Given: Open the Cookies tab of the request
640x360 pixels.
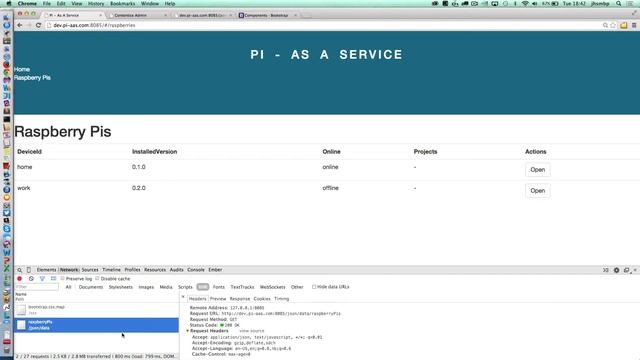Looking at the screenshot, I should 262,299.
